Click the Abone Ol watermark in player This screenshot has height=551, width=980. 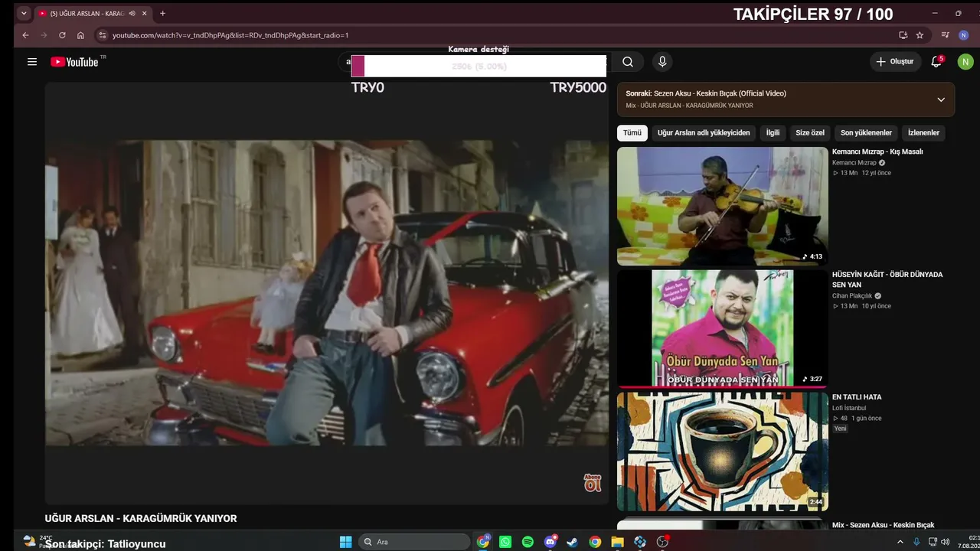pyautogui.click(x=592, y=483)
